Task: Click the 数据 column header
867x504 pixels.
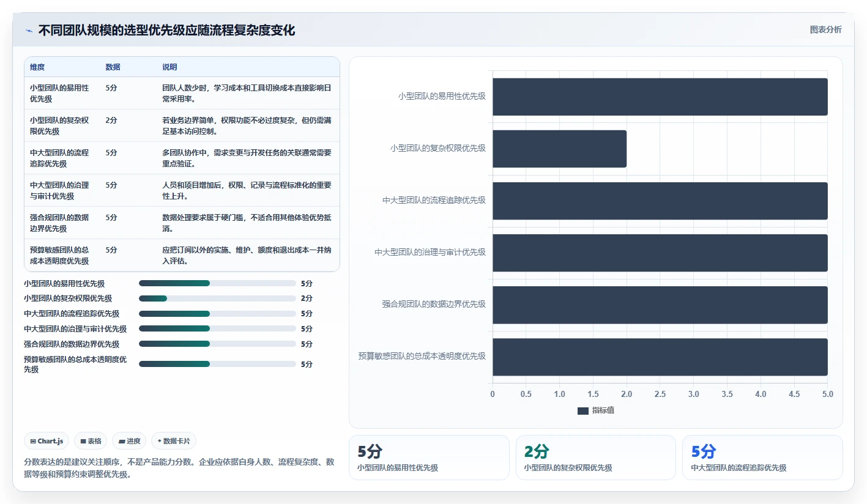Action: tap(113, 67)
